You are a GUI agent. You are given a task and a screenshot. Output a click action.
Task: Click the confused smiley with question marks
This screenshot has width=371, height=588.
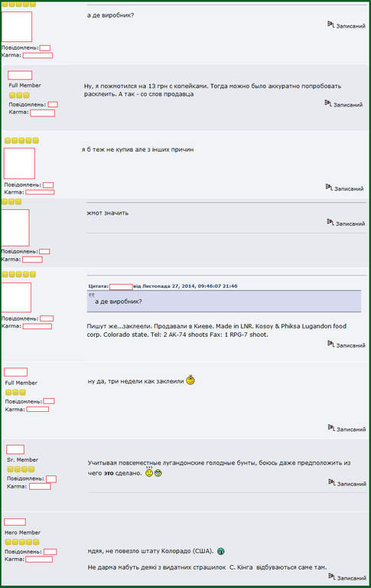149,472
